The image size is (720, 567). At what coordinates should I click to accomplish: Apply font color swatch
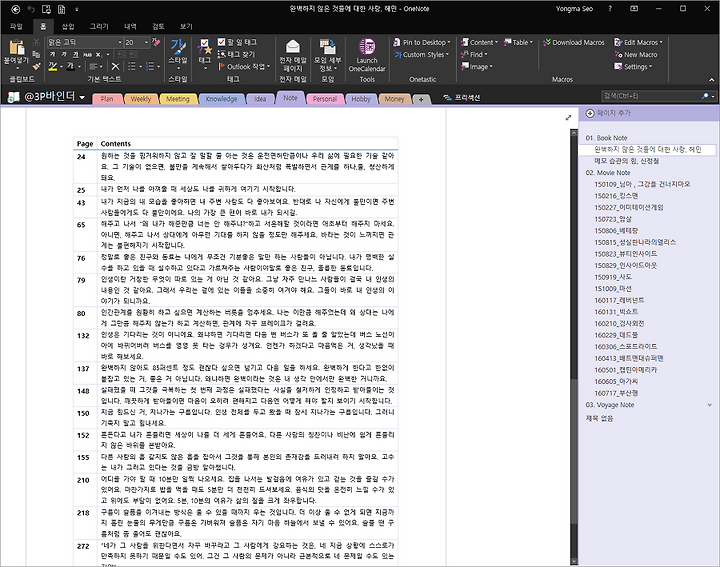(70, 67)
